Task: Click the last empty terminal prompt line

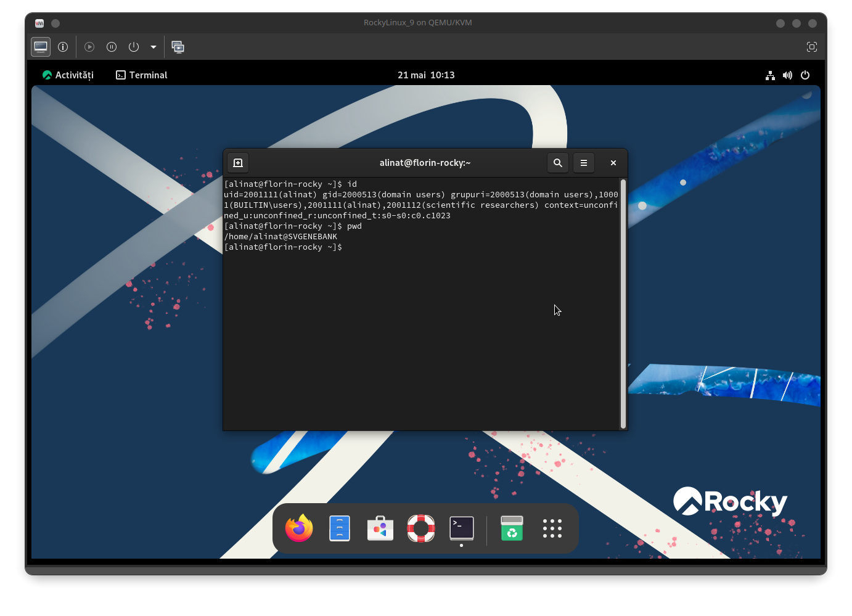Action: coord(283,247)
